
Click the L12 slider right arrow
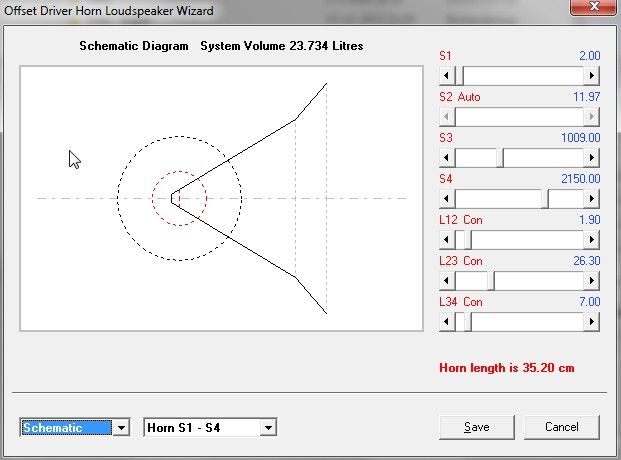pos(591,239)
